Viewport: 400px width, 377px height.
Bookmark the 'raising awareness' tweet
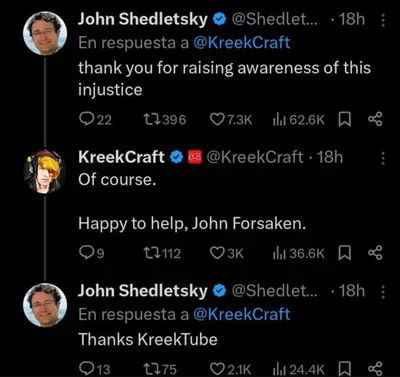click(345, 119)
